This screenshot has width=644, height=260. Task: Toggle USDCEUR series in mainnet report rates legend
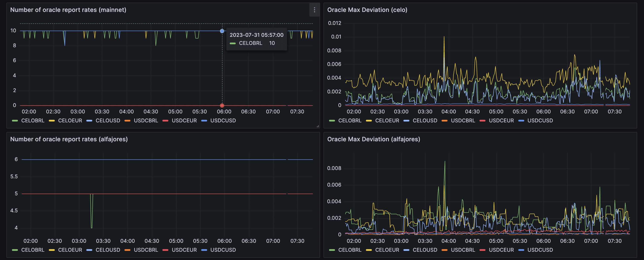(184, 120)
